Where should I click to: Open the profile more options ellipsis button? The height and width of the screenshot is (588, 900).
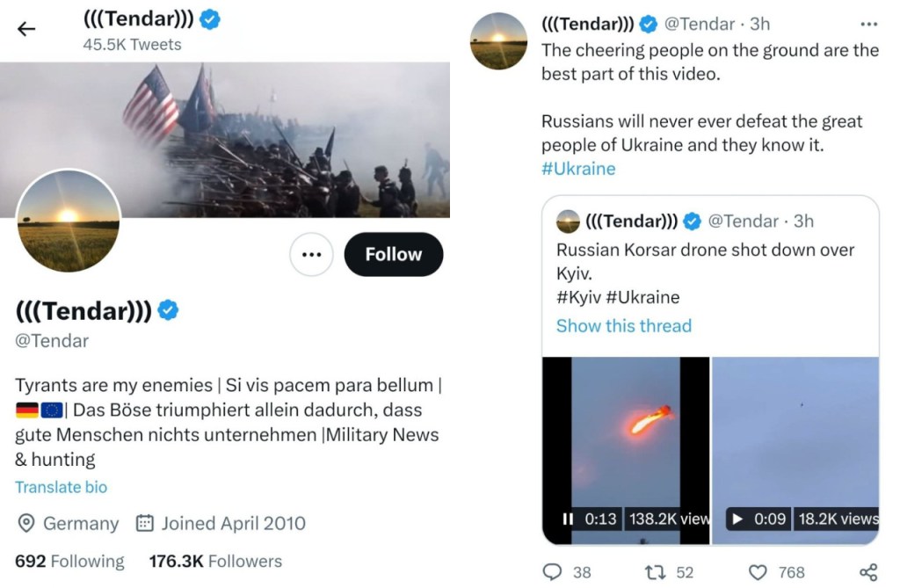(x=310, y=255)
